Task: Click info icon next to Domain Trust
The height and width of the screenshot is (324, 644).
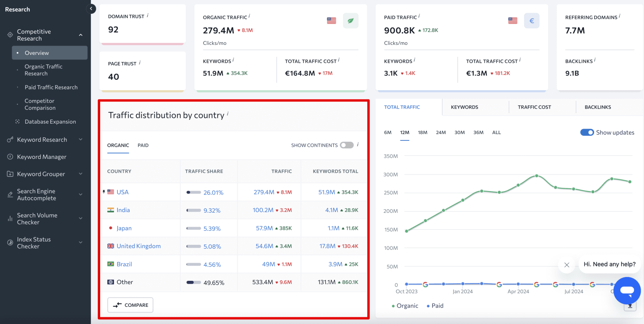Action: (148, 16)
